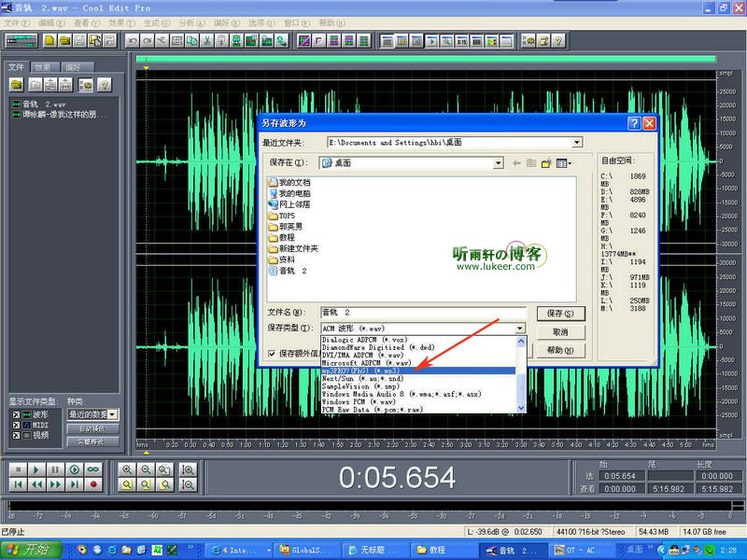This screenshot has width=747, height=560.
Task: Click the Pause transport button
Action: point(55,470)
